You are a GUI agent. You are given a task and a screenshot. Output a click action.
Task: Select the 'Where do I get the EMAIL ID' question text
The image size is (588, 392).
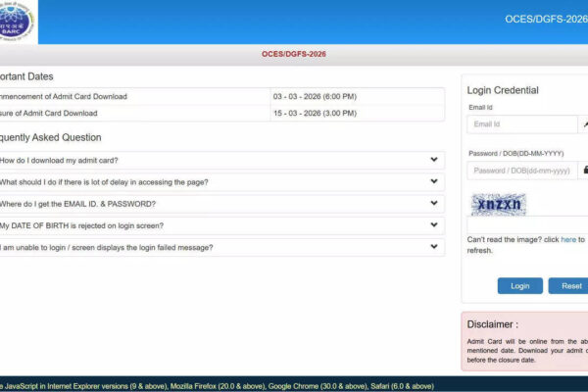(x=78, y=204)
